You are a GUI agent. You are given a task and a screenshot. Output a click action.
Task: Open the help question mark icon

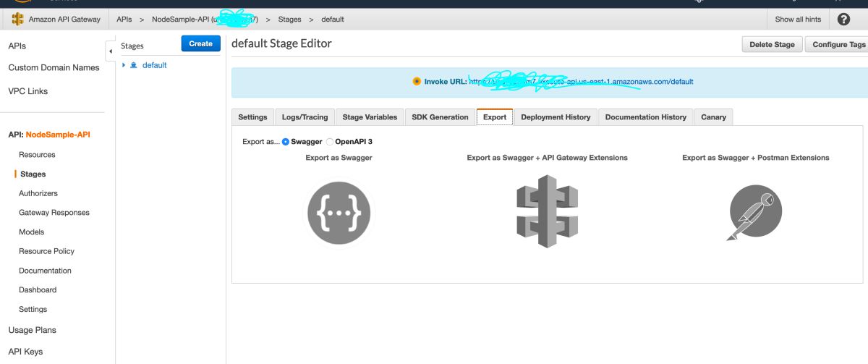tap(843, 20)
